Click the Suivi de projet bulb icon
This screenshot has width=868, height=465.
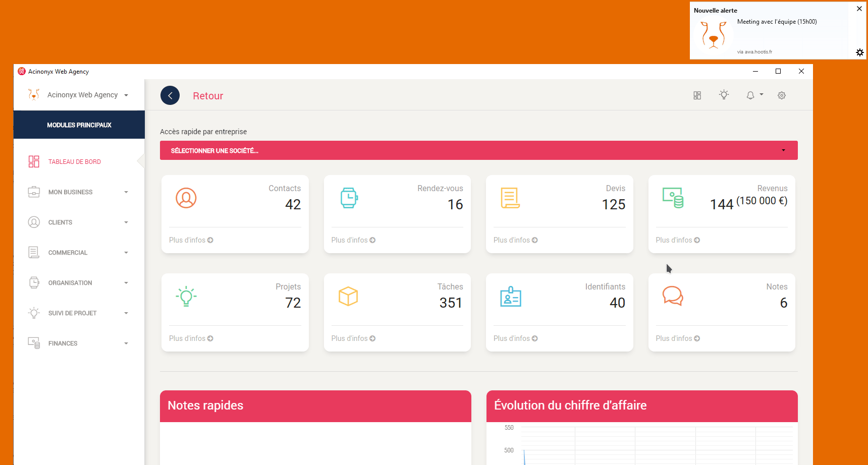click(x=34, y=313)
